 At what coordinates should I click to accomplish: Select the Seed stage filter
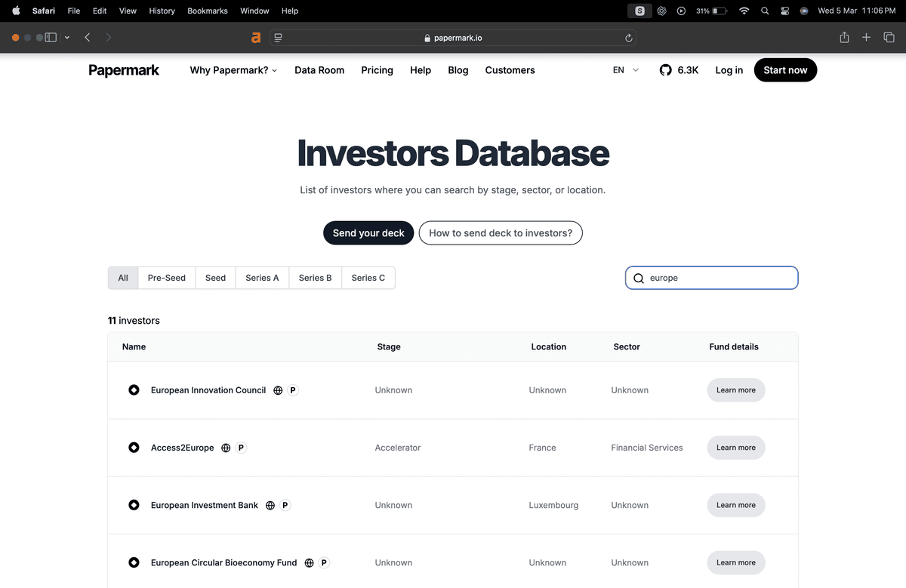coord(216,278)
